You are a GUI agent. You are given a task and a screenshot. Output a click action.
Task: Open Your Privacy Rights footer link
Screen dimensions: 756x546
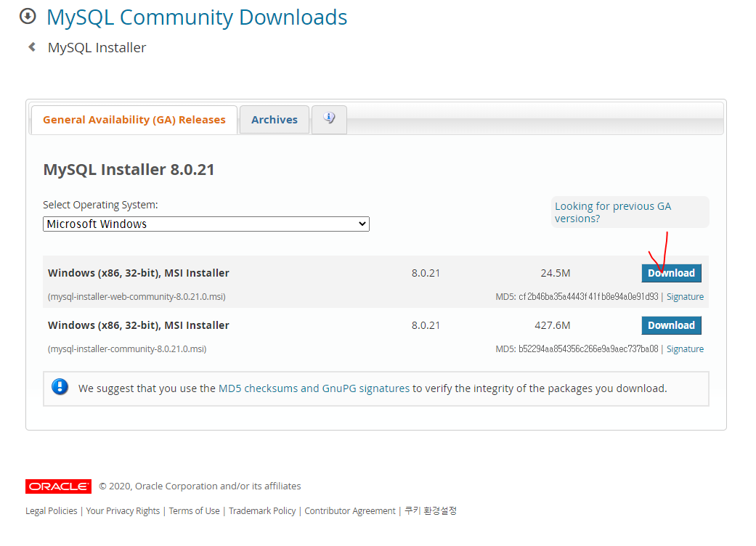[x=123, y=511]
